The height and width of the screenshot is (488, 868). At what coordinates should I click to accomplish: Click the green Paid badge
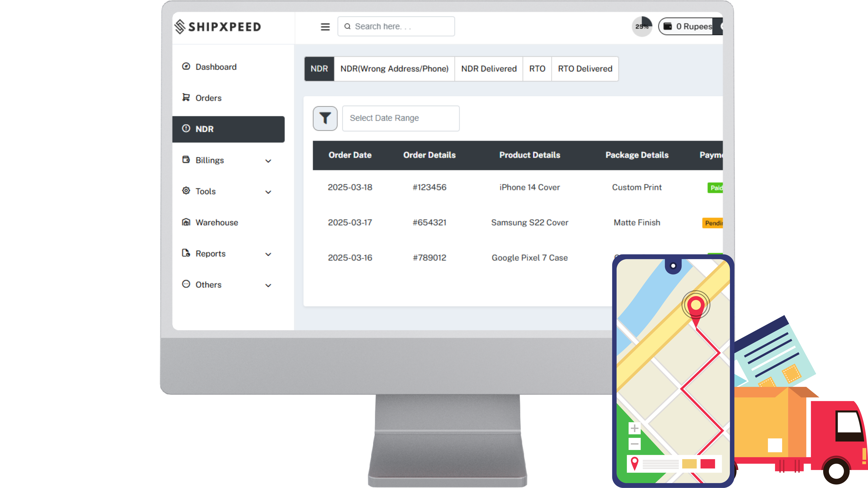(715, 188)
